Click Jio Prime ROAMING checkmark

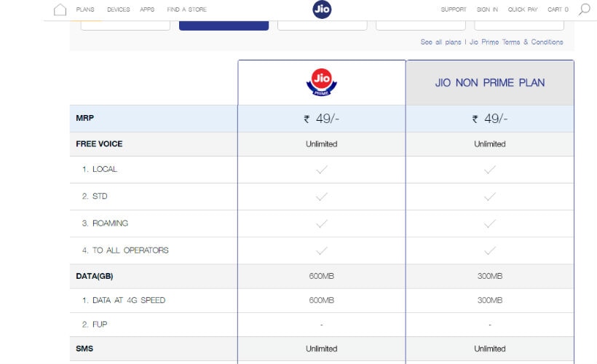[322, 223]
